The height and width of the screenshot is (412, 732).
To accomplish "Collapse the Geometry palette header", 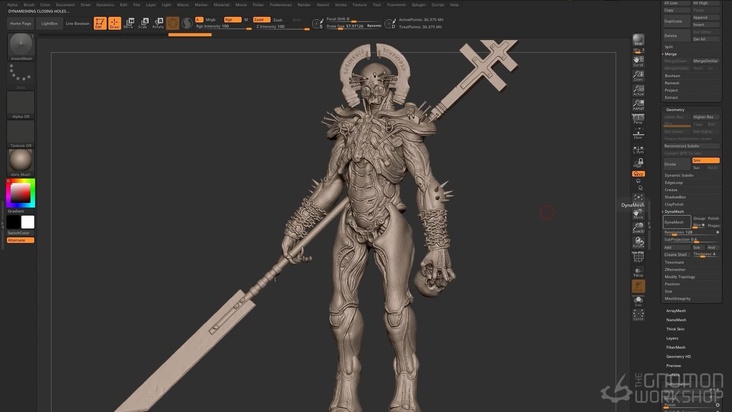I will coord(675,110).
